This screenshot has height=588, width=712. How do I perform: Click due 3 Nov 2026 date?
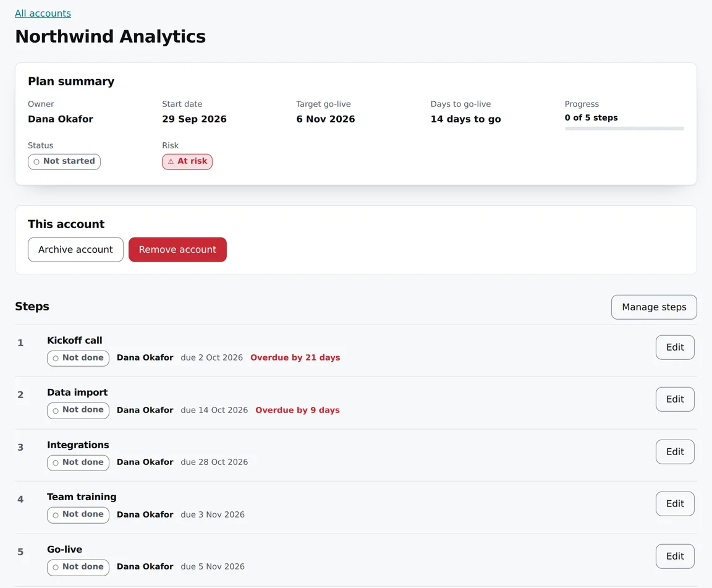[213, 514]
